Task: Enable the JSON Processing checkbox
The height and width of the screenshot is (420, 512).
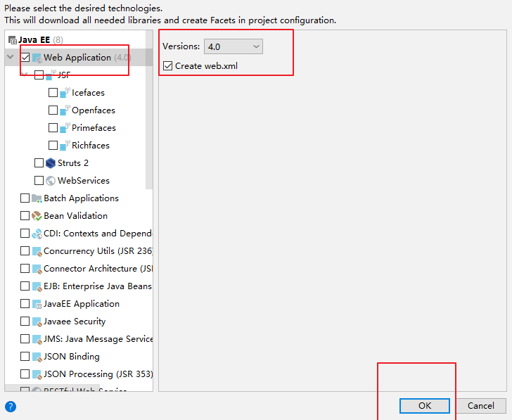Action: click(25, 374)
